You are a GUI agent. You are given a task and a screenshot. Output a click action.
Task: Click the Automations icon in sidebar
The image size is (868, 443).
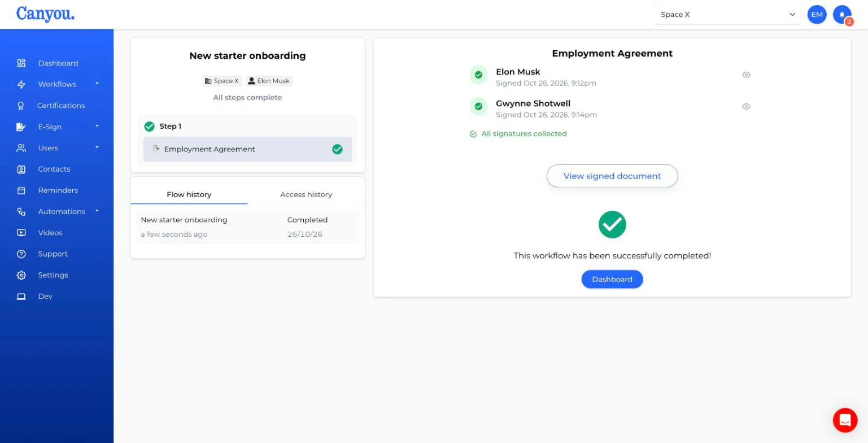[x=21, y=211]
